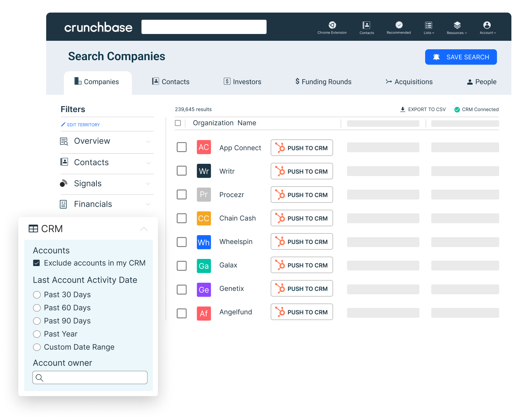Switch to the Acquisitions tab
Screen dimensions: 526x420
pyautogui.click(x=409, y=82)
